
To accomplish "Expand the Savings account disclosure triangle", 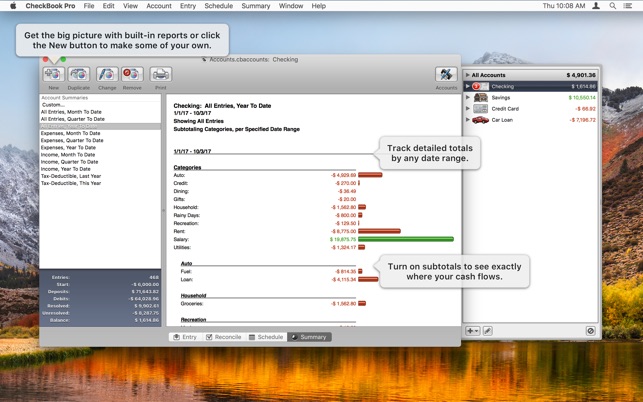I will (467, 98).
